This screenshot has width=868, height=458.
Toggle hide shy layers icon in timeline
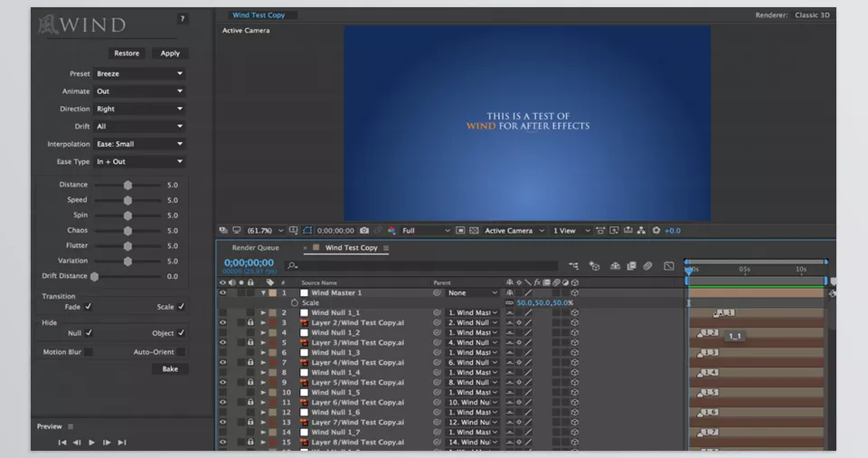tap(615, 266)
